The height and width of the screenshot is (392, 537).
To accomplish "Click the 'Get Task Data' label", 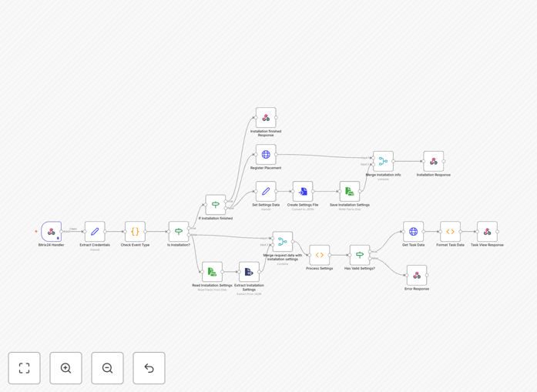I will pyautogui.click(x=414, y=245).
